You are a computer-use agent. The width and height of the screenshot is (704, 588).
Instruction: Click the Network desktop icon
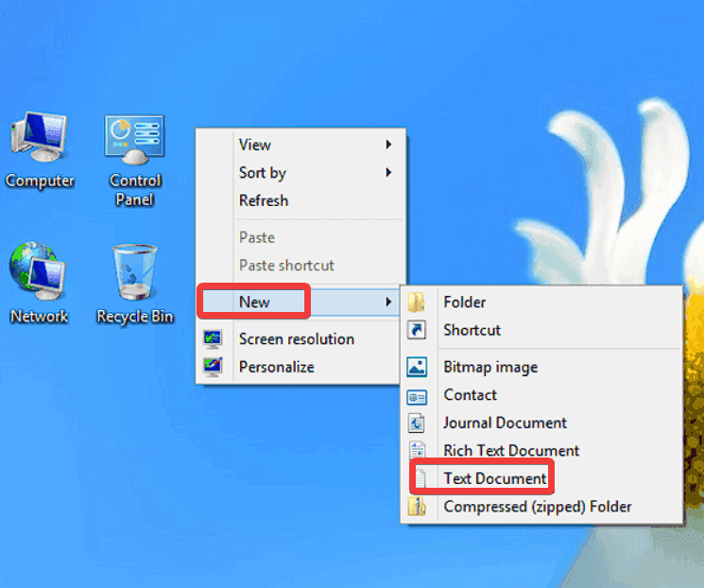(x=39, y=274)
